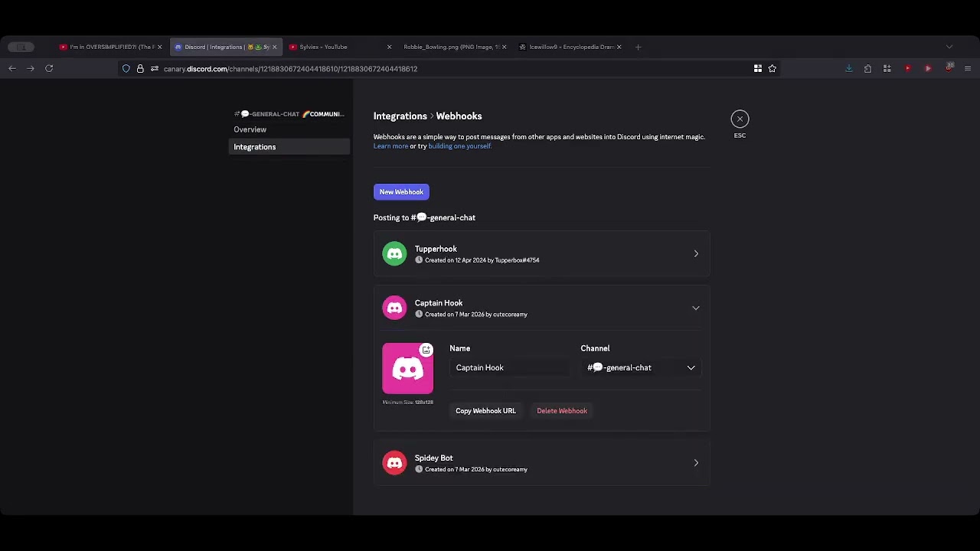Click Copy Webhook URL button

pos(485,411)
